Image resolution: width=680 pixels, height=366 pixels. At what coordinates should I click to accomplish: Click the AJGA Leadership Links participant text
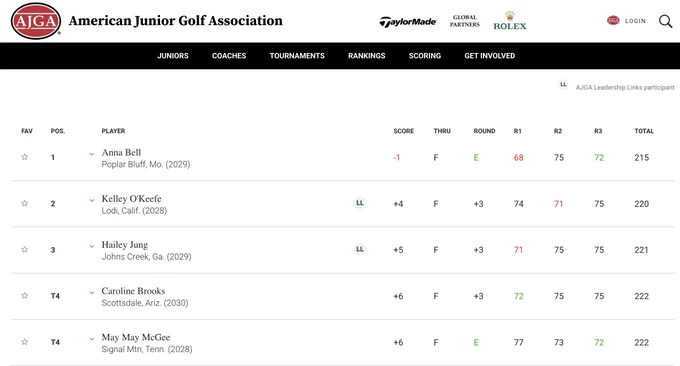click(625, 87)
